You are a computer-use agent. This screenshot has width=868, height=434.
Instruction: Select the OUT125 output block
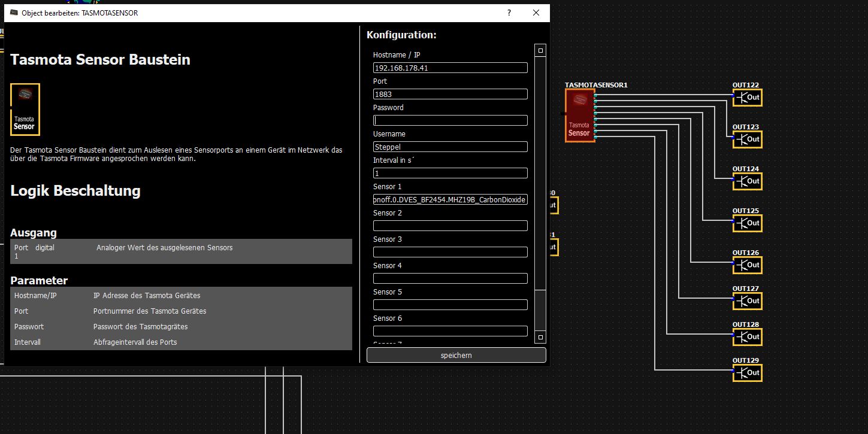coord(748,223)
